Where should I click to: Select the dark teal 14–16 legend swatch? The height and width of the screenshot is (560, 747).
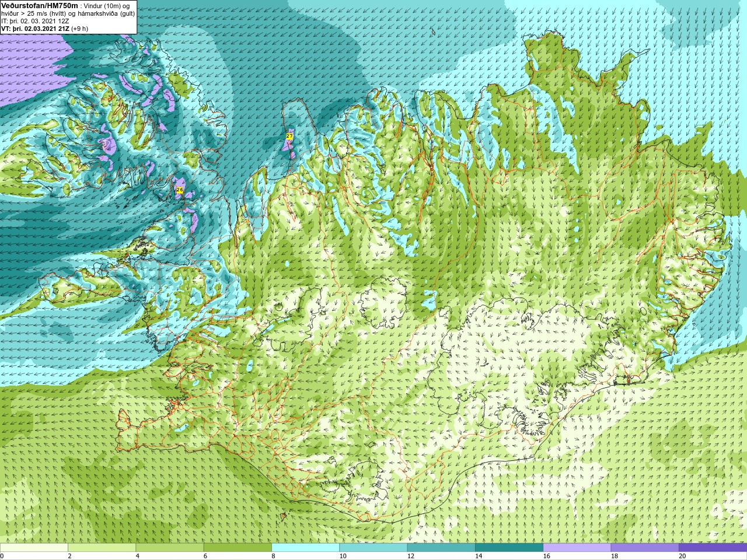coord(509,548)
